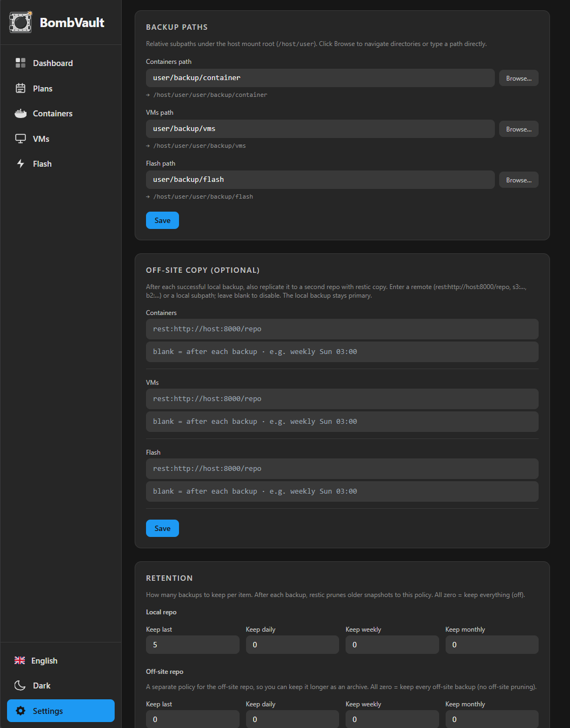
Task: Open Flash section
Action: (61, 163)
